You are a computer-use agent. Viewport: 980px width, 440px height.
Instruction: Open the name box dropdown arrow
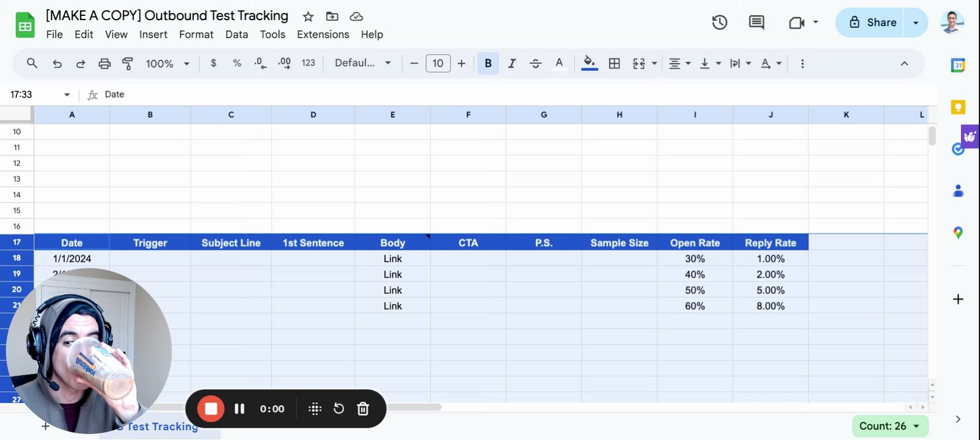67,95
